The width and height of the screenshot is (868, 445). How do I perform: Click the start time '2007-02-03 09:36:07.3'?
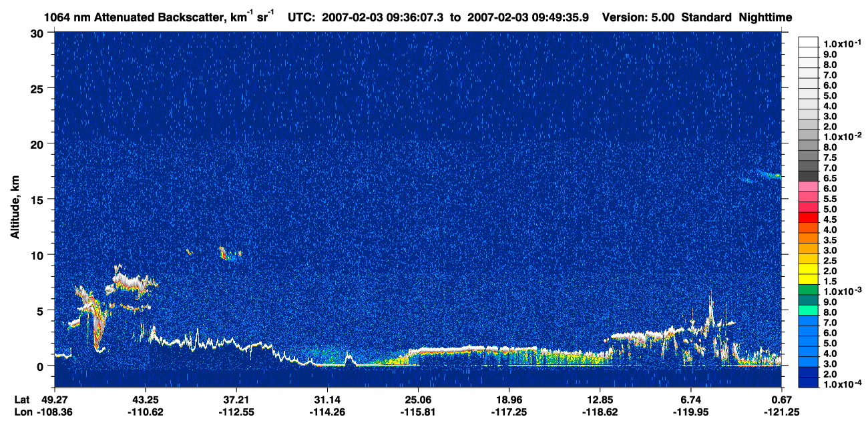pos(384,17)
